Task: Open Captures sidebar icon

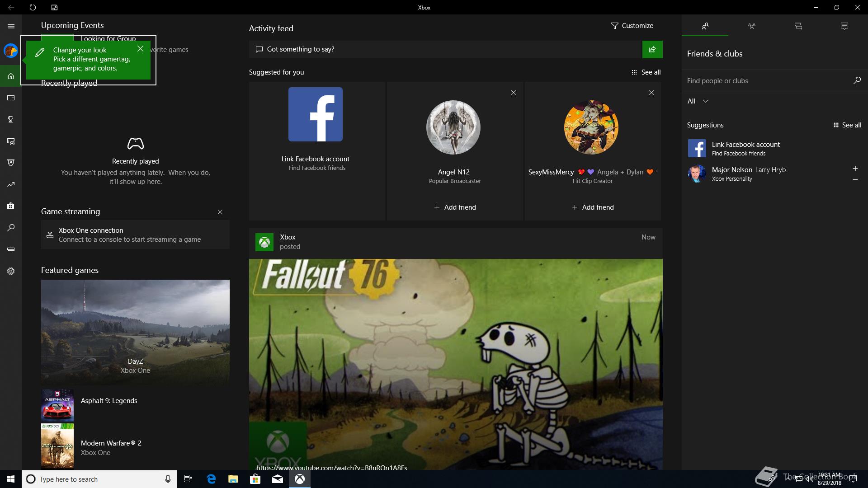Action: click(11, 141)
